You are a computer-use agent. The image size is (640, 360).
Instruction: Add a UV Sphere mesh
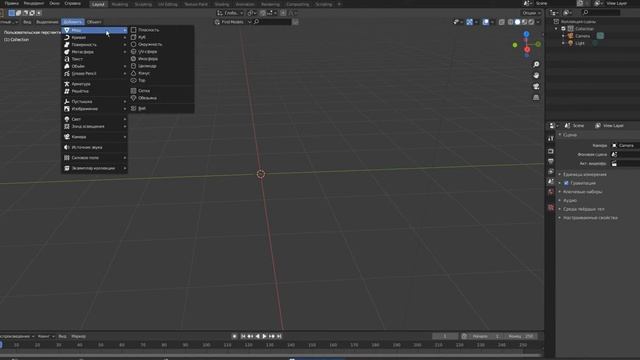point(162,51)
